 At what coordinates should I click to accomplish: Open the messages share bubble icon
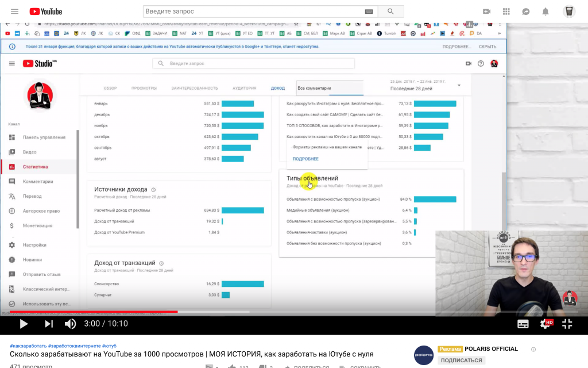[x=526, y=11]
